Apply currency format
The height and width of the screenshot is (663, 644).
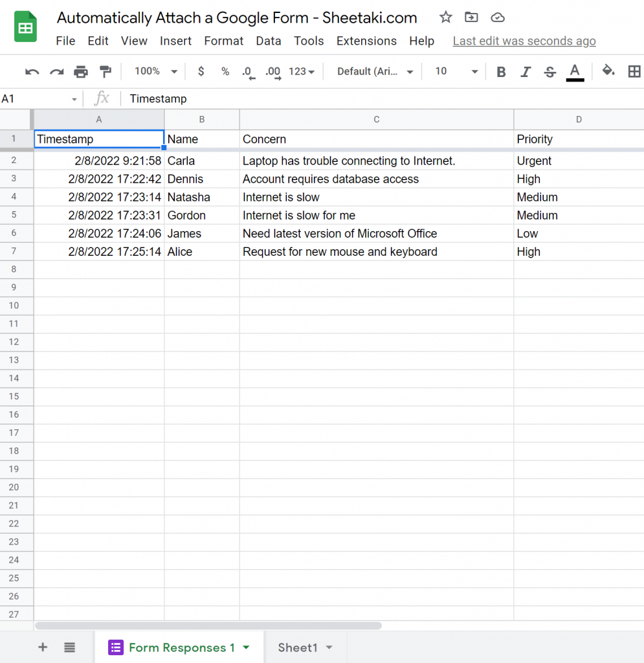(201, 71)
